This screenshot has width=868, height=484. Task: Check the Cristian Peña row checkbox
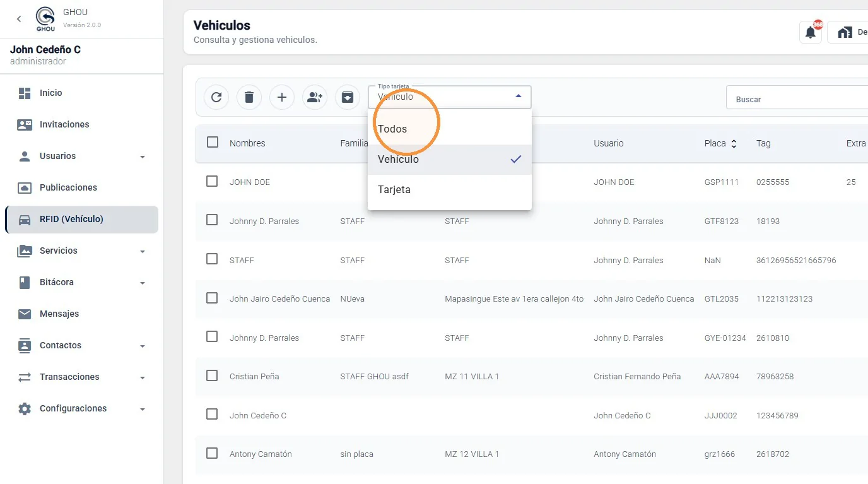pos(212,375)
